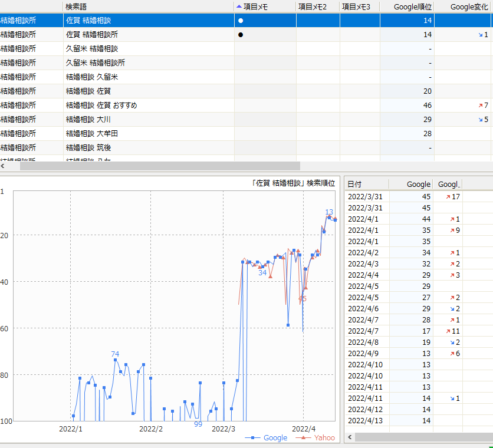The width and height of the screenshot is (493, 448).
Task: Select the row 結婚相談 大牟田
Action: coord(246,134)
